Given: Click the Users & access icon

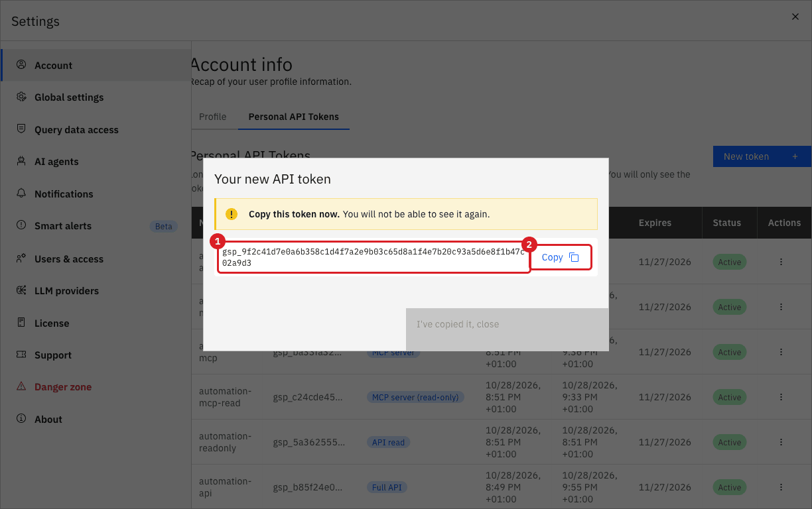Looking at the screenshot, I should tap(21, 258).
